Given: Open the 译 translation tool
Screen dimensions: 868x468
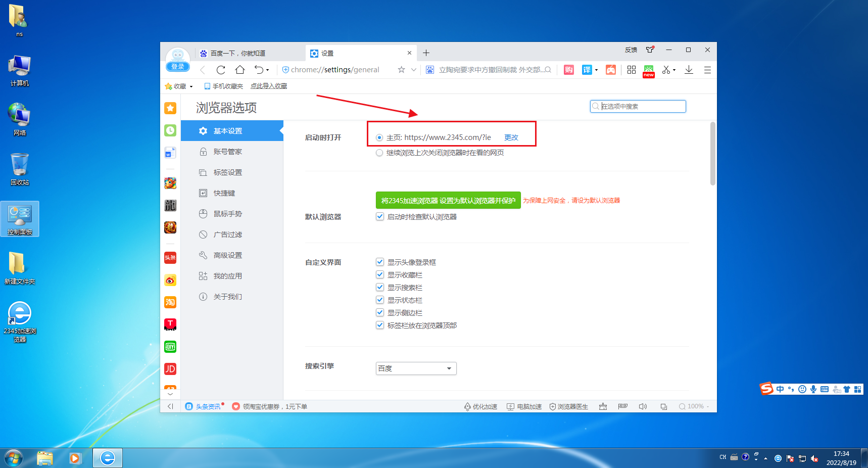Looking at the screenshot, I should pyautogui.click(x=587, y=70).
